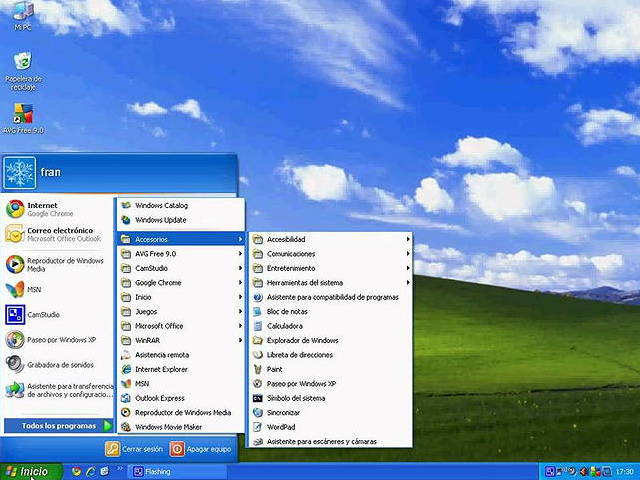
Task: Click show desktop quick launch icon
Action: 105,471
